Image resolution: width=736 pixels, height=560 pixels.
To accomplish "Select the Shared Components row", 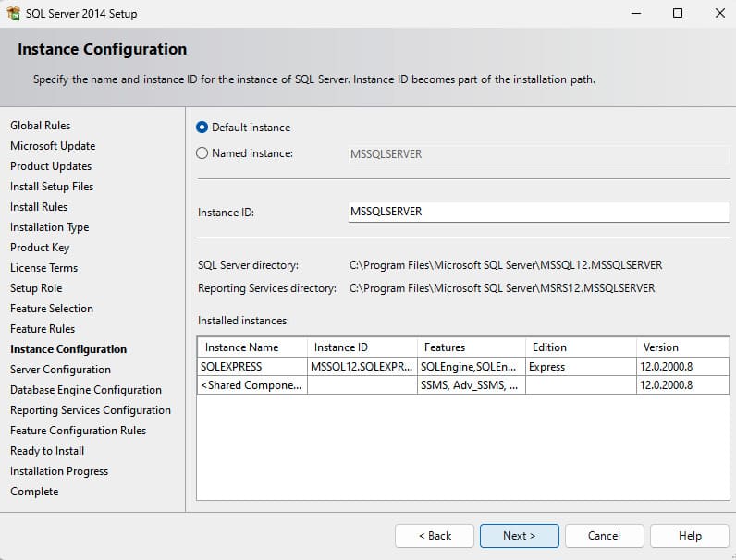I will [x=251, y=385].
